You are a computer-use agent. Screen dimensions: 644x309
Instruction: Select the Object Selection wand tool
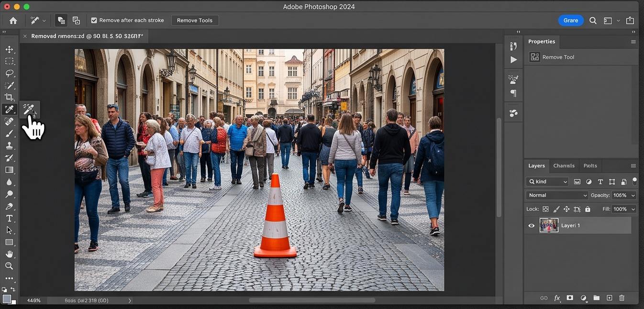tap(9, 85)
